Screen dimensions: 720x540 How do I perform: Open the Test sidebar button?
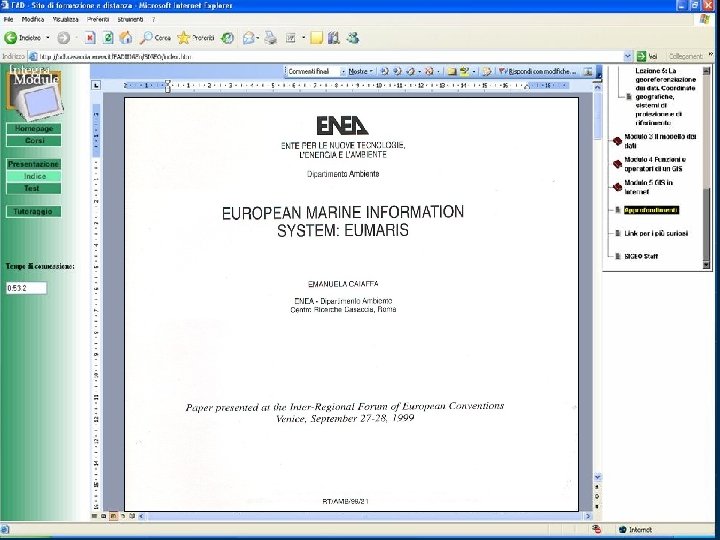tap(34, 188)
